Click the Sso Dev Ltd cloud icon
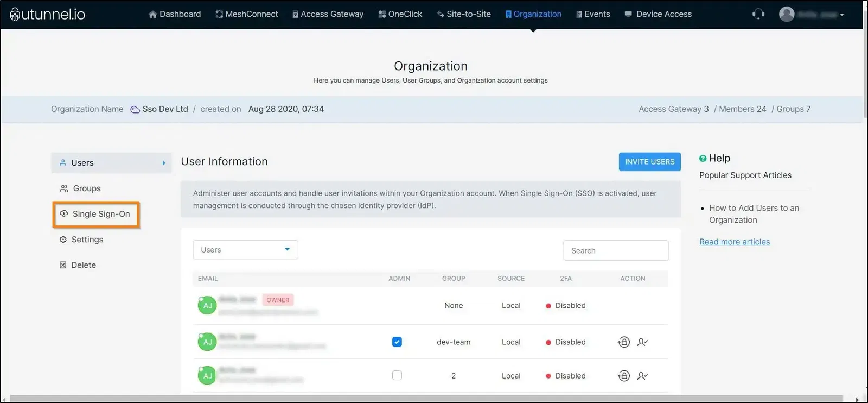 [x=135, y=109]
